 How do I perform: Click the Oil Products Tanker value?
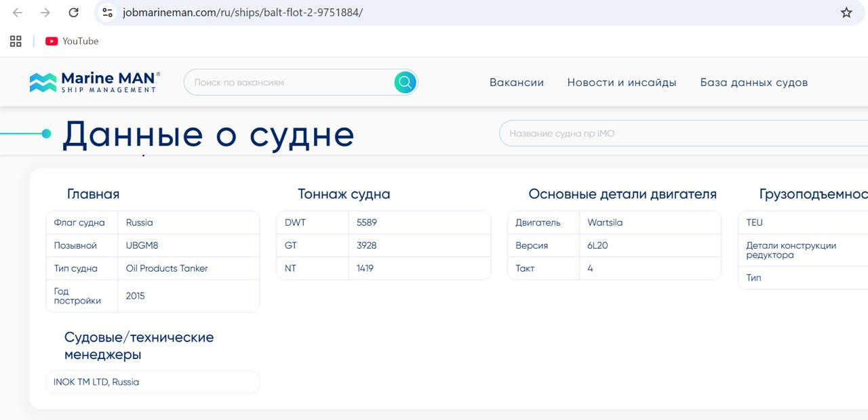pyautogui.click(x=167, y=268)
